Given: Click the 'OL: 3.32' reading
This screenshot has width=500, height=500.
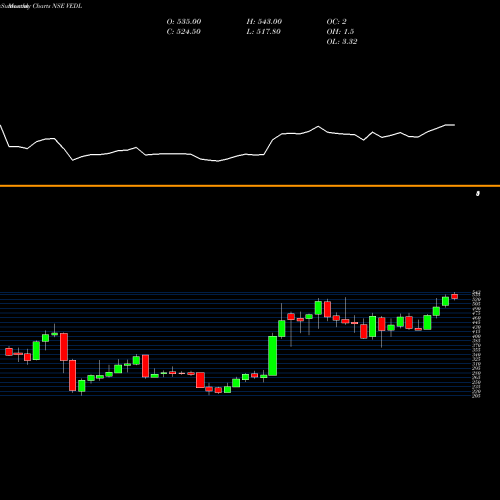Looking at the screenshot, I should (342, 42).
